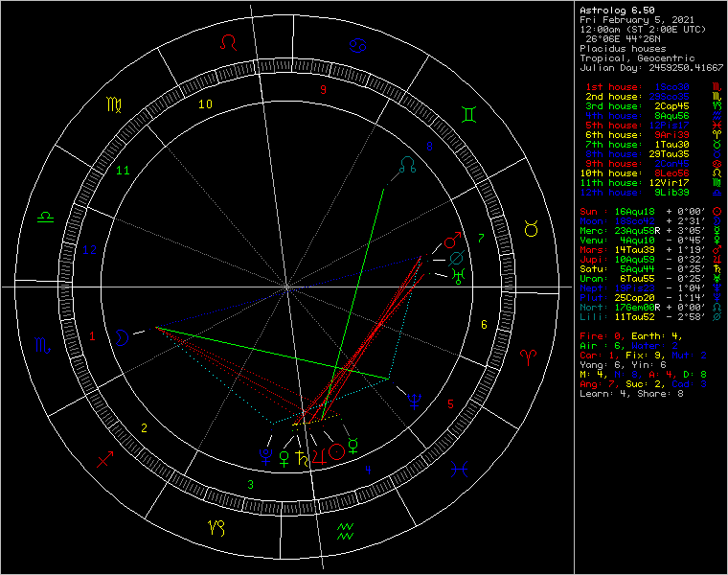Select the date 'Fri February 5, 2021'
Image resolution: width=728 pixels, height=575 pixels.
(637, 20)
